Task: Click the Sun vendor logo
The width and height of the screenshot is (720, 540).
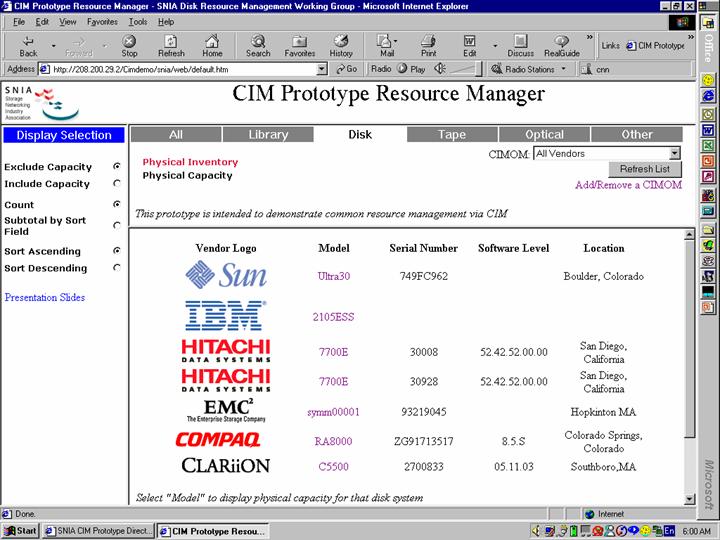Action: coord(225,275)
